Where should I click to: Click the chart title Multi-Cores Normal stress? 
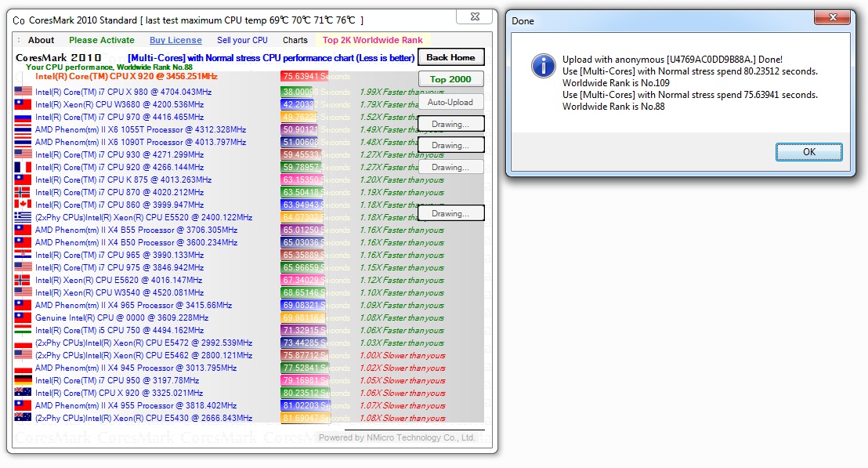271,57
